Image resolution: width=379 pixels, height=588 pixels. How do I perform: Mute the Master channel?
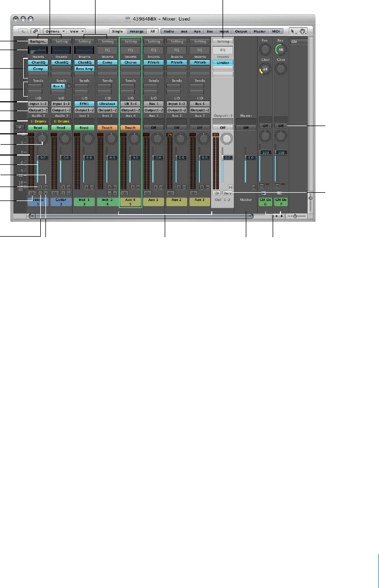(x=254, y=187)
